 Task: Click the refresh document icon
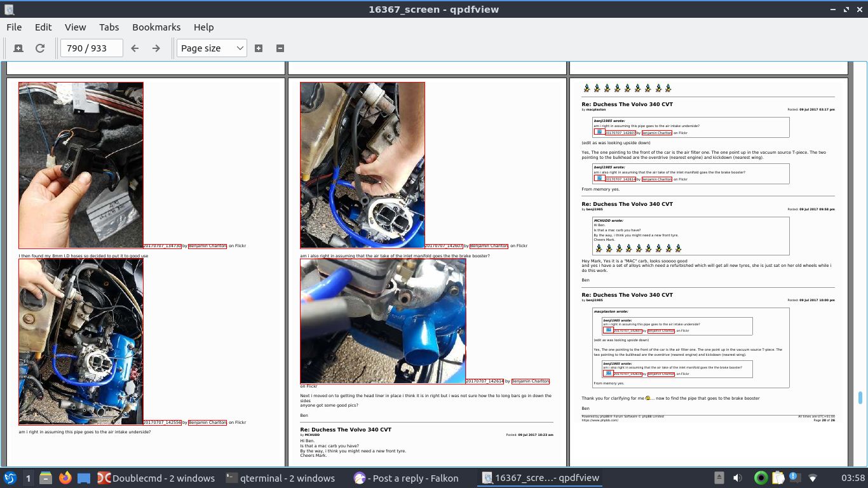(x=40, y=48)
